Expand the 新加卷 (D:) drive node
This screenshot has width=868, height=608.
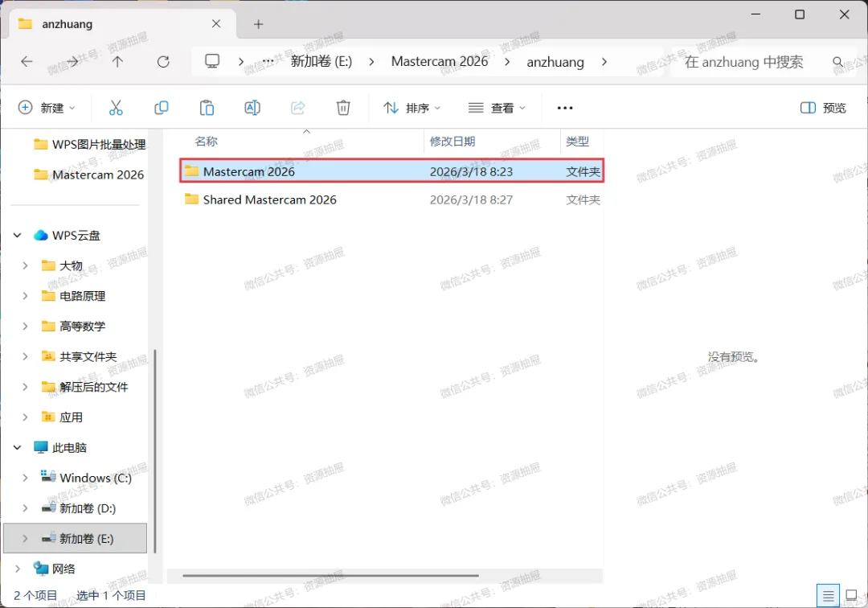click(25, 508)
